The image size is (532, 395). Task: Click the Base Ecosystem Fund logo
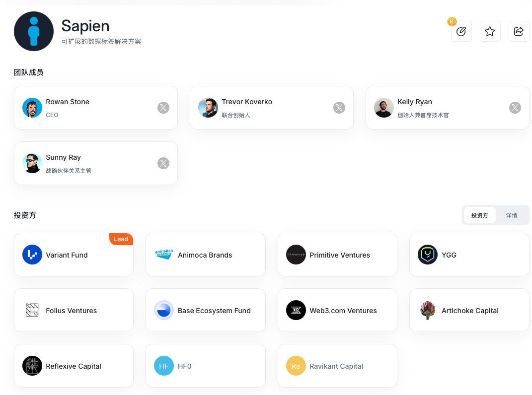coord(164,310)
